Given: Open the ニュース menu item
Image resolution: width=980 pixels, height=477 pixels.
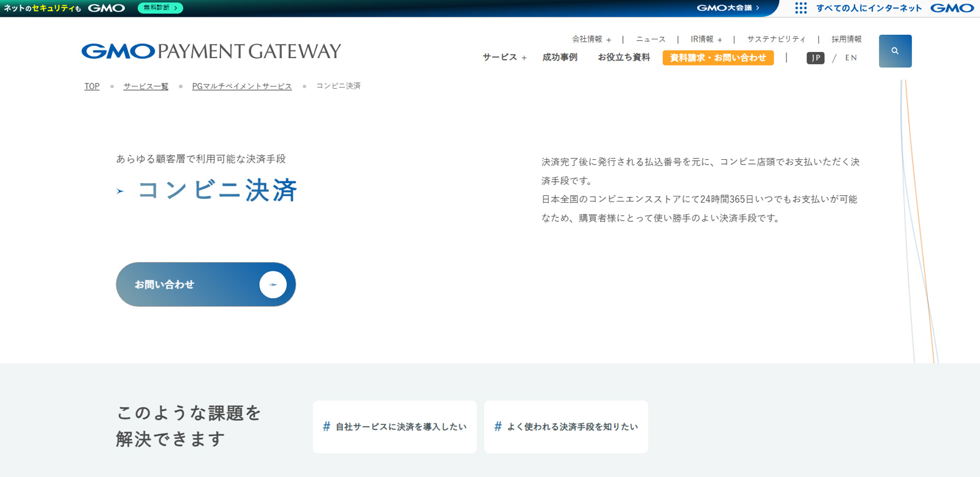Looking at the screenshot, I should (x=650, y=39).
